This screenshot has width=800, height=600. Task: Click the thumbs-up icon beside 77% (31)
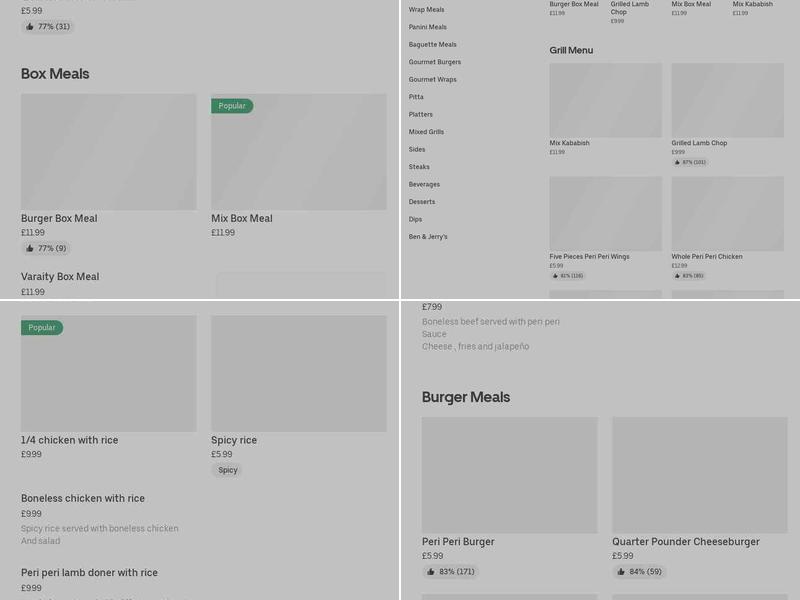[30, 27]
